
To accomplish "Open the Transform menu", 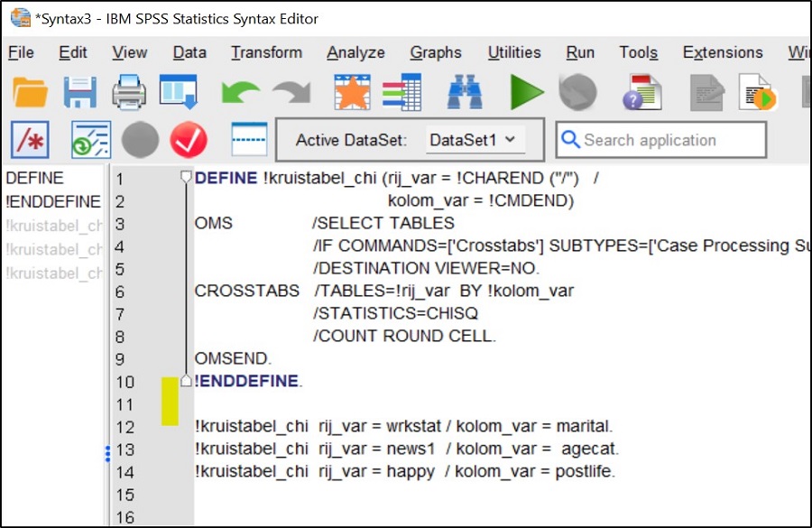I will pos(266,52).
